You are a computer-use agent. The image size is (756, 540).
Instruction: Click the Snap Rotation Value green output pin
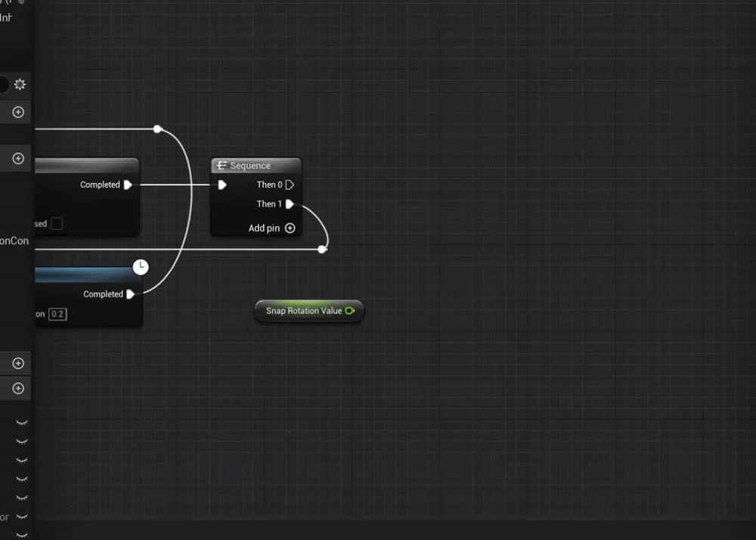350,311
